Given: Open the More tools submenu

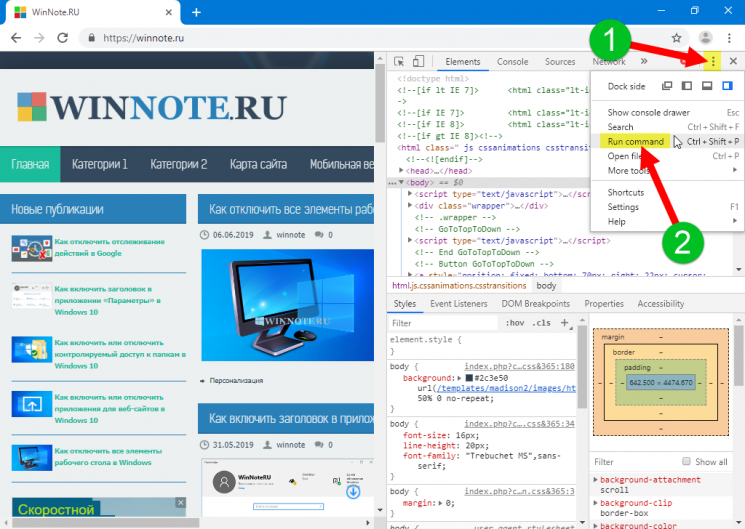Looking at the screenshot, I should pyautogui.click(x=667, y=171).
